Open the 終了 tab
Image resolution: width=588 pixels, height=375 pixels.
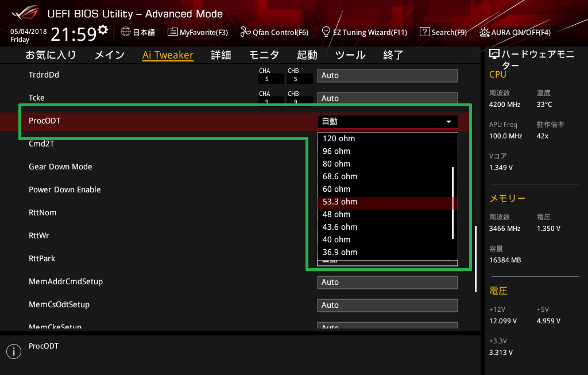(393, 55)
